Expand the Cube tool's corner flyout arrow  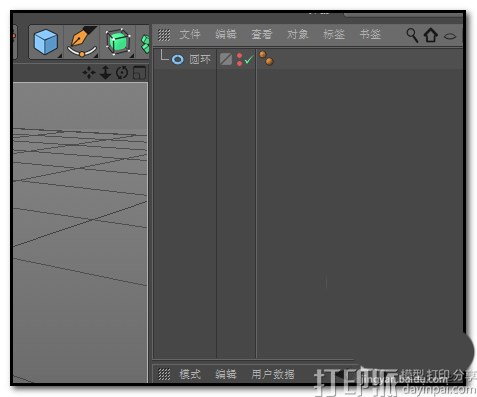click(x=60, y=56)
